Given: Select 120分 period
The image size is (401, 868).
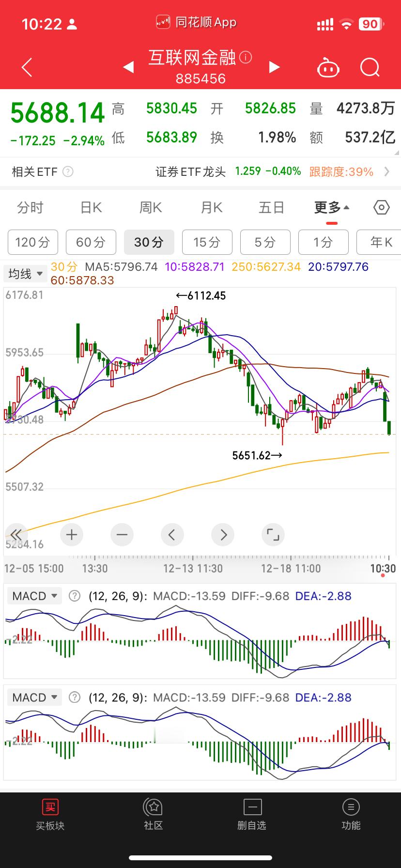Looking at the screenshot, I should (x=32, y=242).
